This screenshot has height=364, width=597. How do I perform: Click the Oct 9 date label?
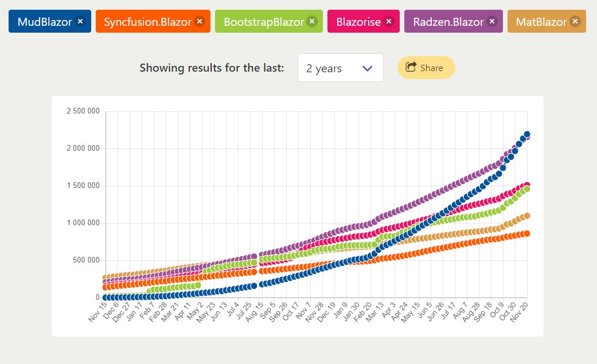click(496, 310)
